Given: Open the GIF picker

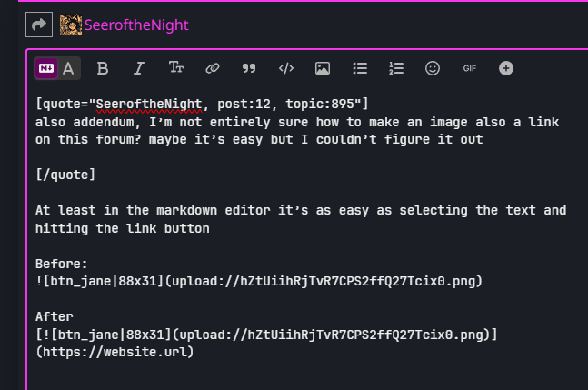Looking at the screenshot, I should click(470, 68).
